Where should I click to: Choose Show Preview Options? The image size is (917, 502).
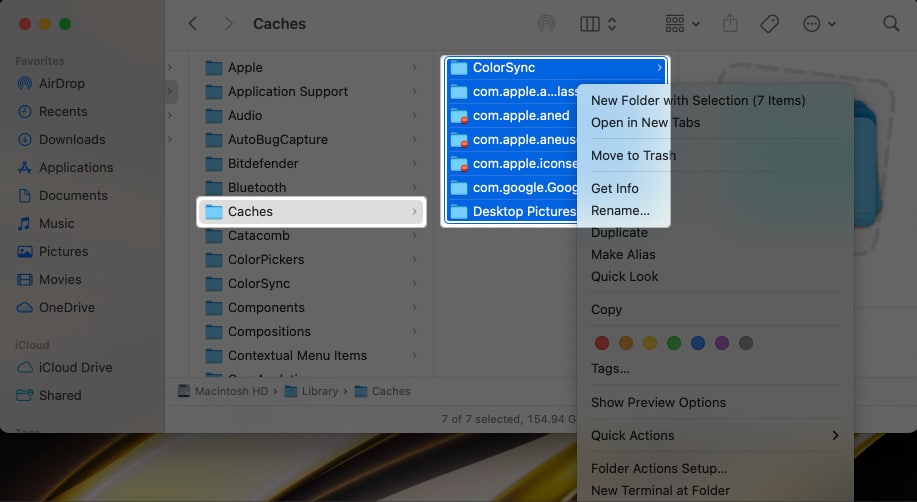(x=658, y=403)
